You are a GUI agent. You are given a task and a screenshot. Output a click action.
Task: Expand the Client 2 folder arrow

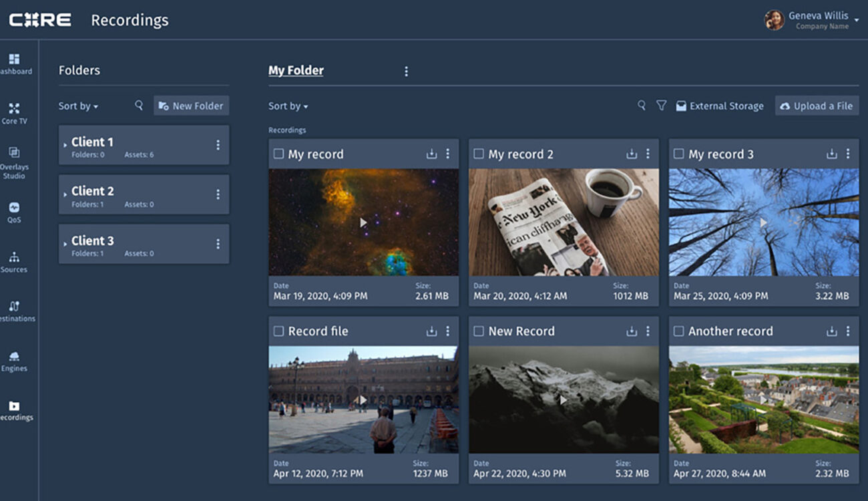[65, 194]
